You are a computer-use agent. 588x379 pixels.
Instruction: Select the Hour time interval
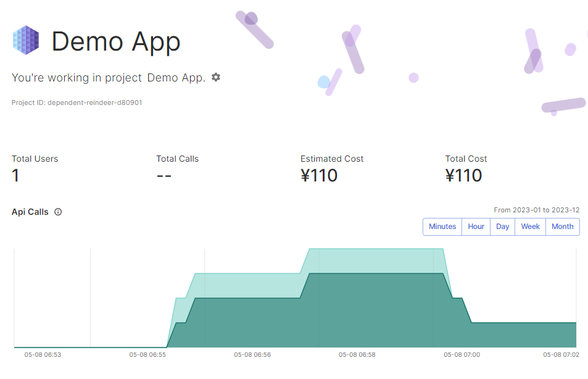[476, 227]
